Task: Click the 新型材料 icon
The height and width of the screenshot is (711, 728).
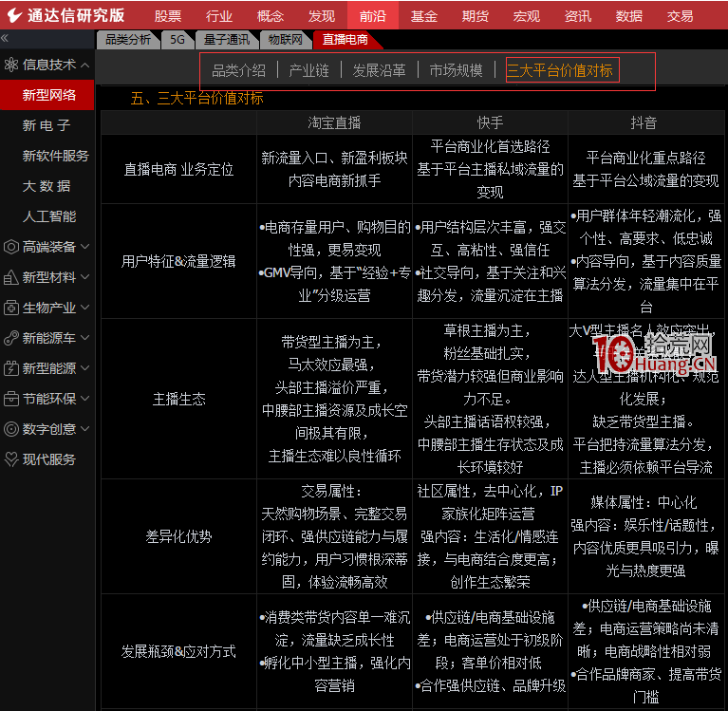Action: coord(11,277)
